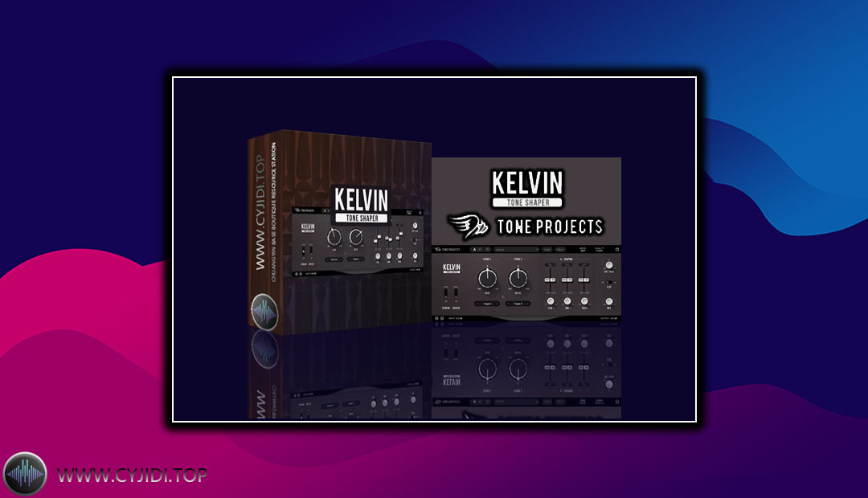Open the Quality selector in flat plugin header
Image resolution: width=868 pixels, height=498 pixels.
pyautogui.click(x=600, y=250)
